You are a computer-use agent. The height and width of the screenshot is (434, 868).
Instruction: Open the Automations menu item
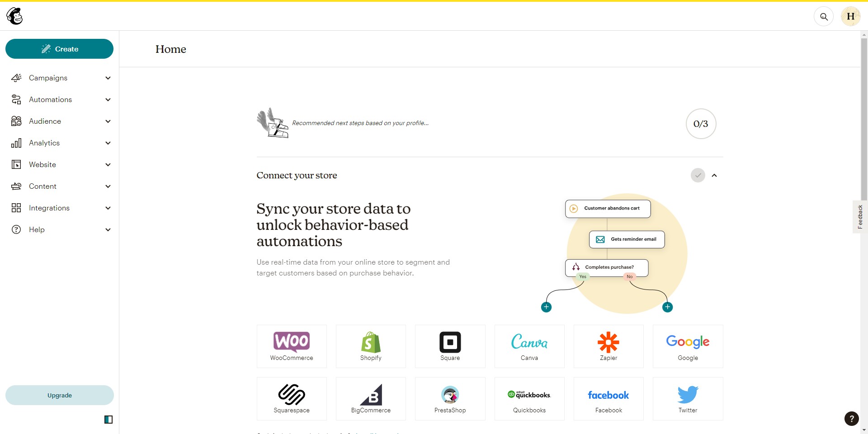pos(60,99)
